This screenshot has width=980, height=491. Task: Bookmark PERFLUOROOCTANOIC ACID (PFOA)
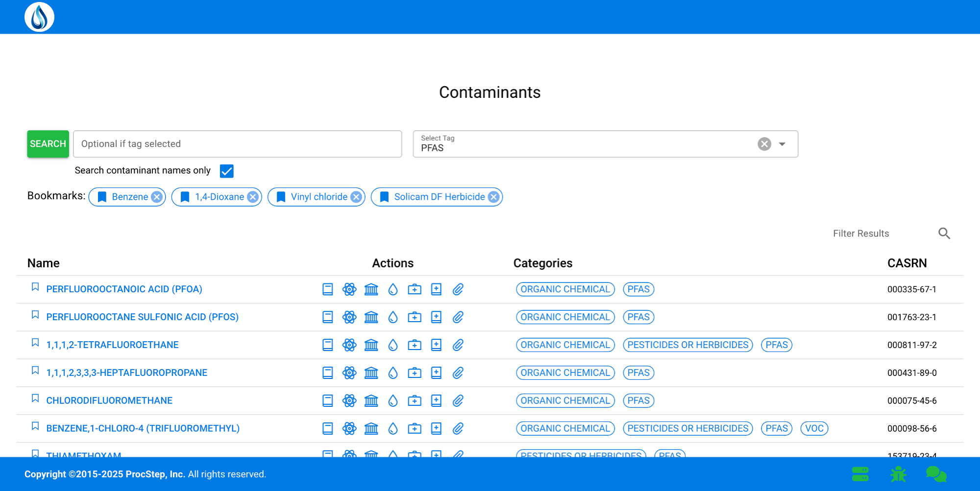click(35, 287)
